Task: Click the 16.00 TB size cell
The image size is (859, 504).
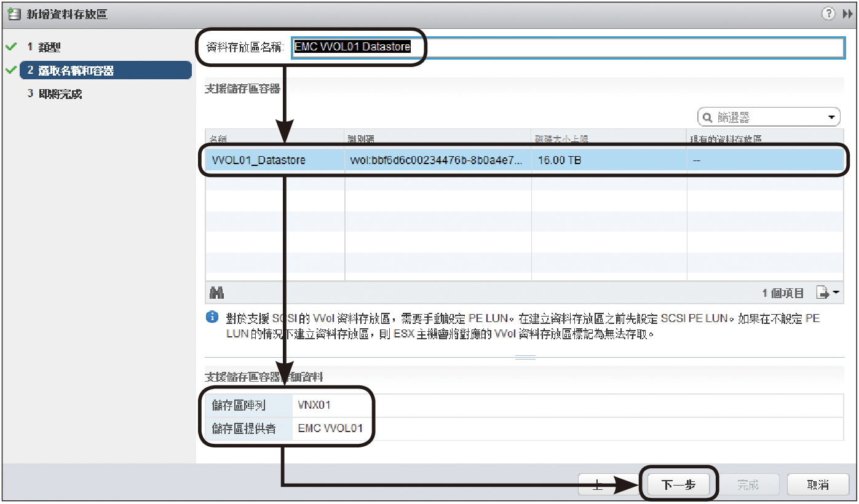Action: 560,160
